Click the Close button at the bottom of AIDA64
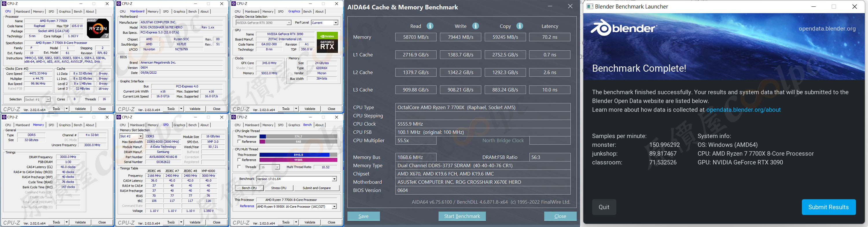The width and height of the screenshot is (868, 227). [560, 216]
